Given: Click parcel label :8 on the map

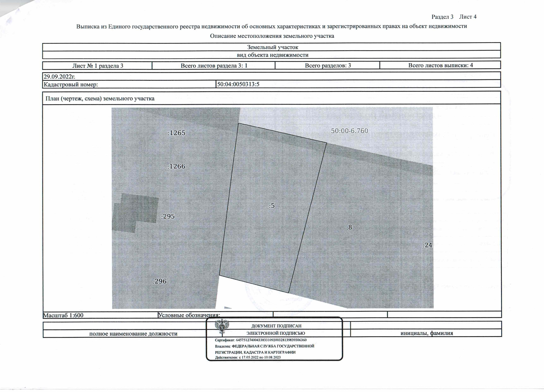Looking at the screenshot, I should click(349, 227).
